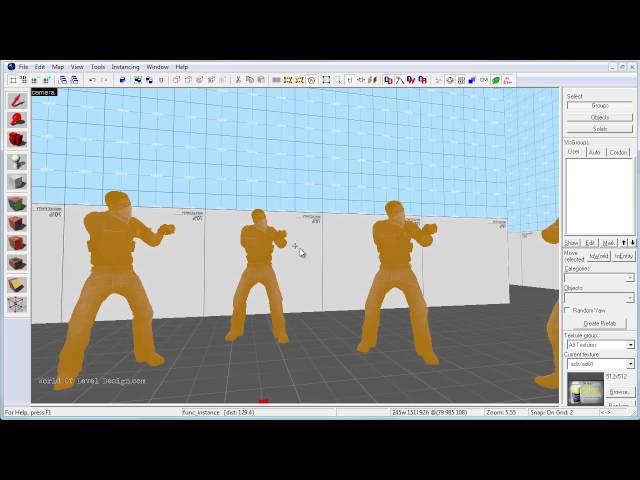The height and width of the screenshot is (480, 640).
Task: Run map with the green icon
Action: [496, 80]
